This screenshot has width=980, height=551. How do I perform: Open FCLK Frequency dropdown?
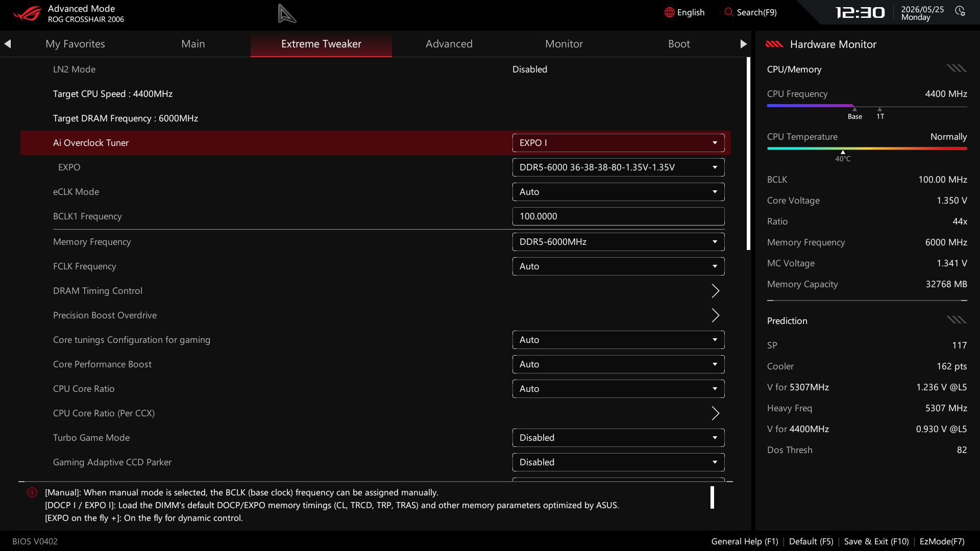click(618, 266)
